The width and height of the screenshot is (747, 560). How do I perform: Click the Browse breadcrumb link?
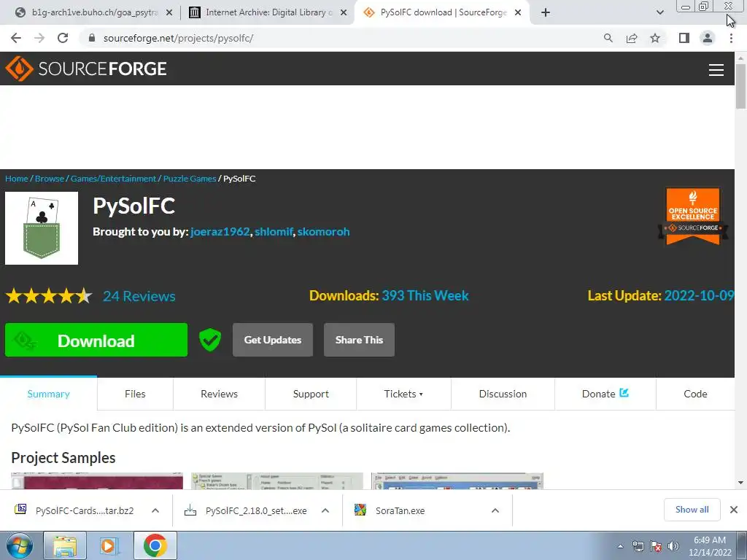[50, 179]
